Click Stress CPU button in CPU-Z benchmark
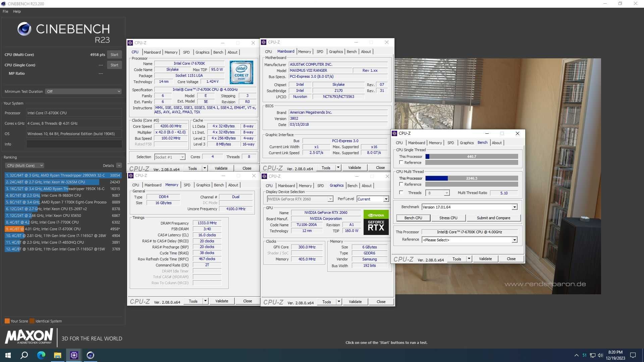This screenshot has height=362, width=644. [x=448, y=218]
